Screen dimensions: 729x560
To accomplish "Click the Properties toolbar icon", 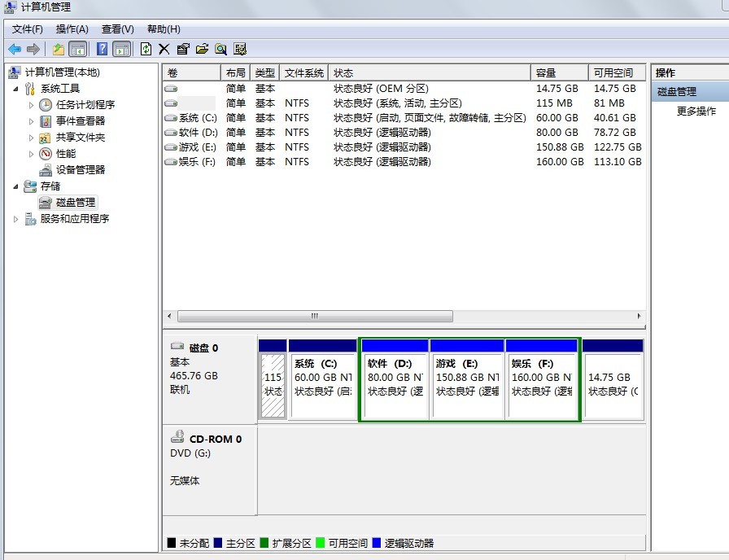I will (183, 49).
